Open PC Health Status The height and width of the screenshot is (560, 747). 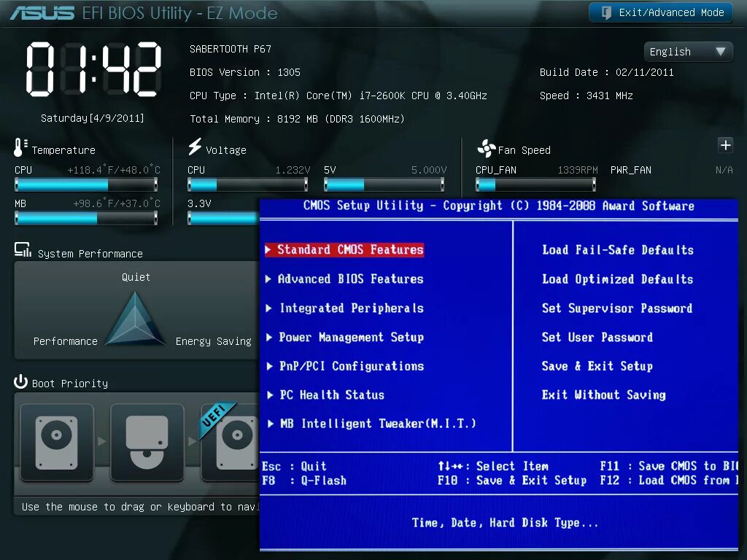tap(332, 394)
